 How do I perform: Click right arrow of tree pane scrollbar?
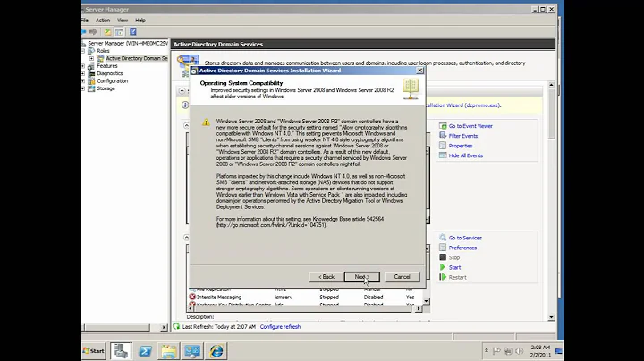pyautogui.click(x=164, y=327)
